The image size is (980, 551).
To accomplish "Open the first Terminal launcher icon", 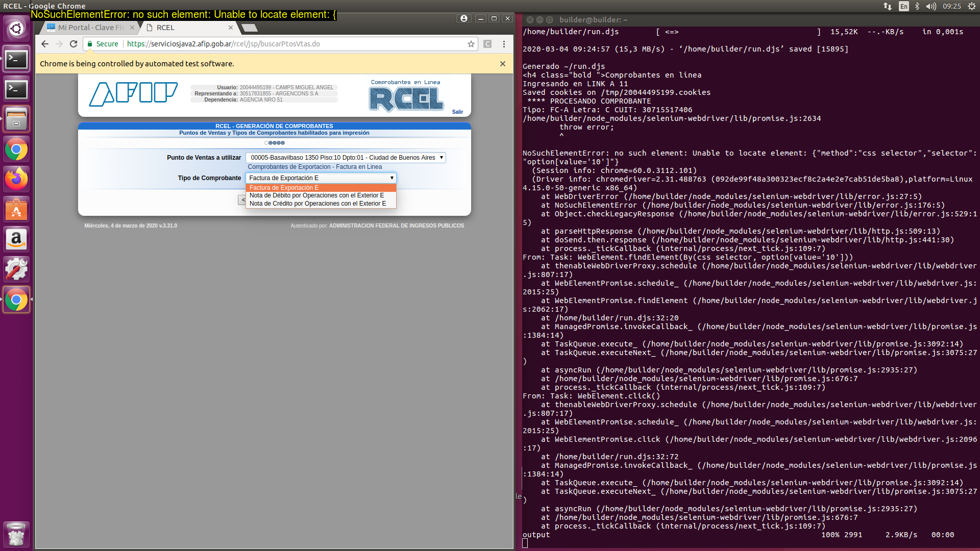I will point(16,59).
